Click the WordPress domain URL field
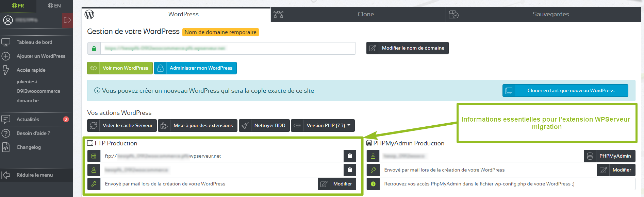Viewport: 644px width, 197px height. click(228, 48)
